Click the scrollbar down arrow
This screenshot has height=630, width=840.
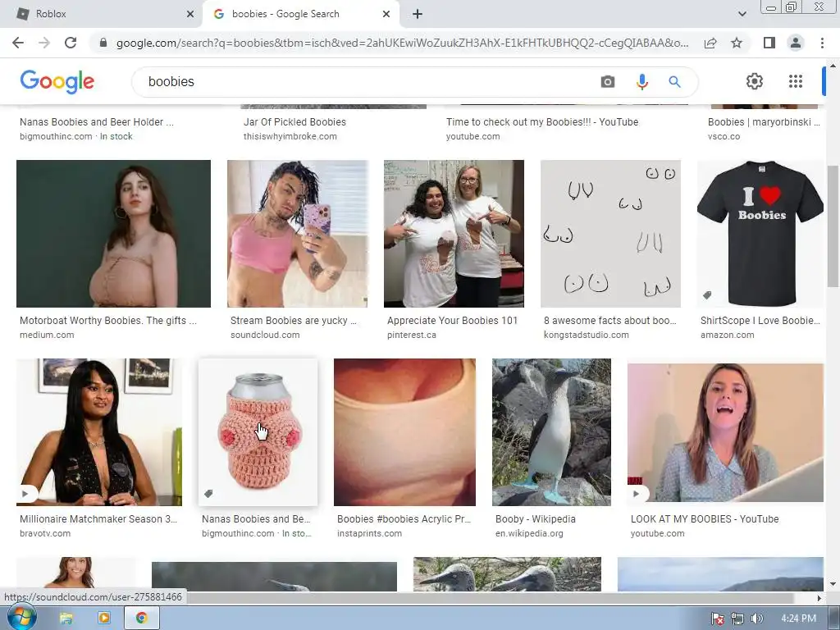833,584
